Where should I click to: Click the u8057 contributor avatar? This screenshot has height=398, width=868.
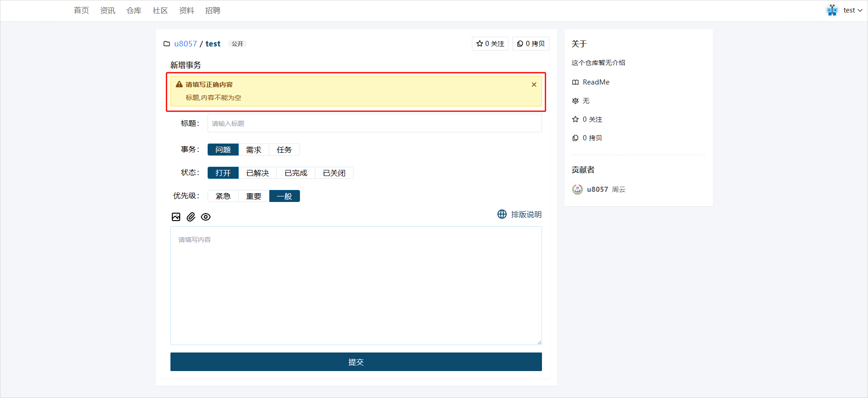[x=577, y=189]
